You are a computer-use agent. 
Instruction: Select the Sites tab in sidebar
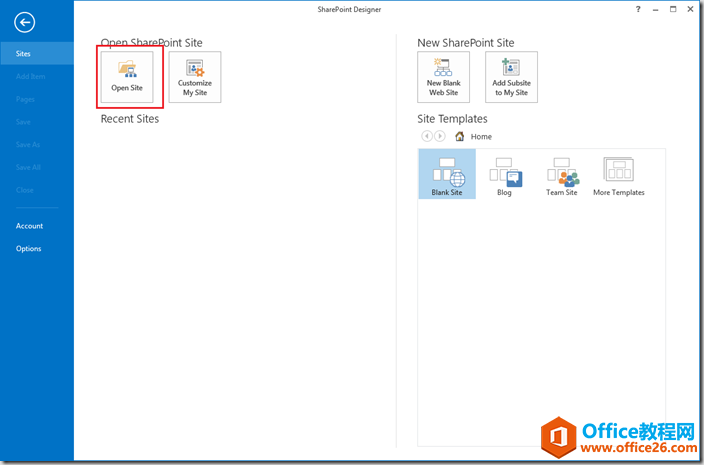[37, 53]
